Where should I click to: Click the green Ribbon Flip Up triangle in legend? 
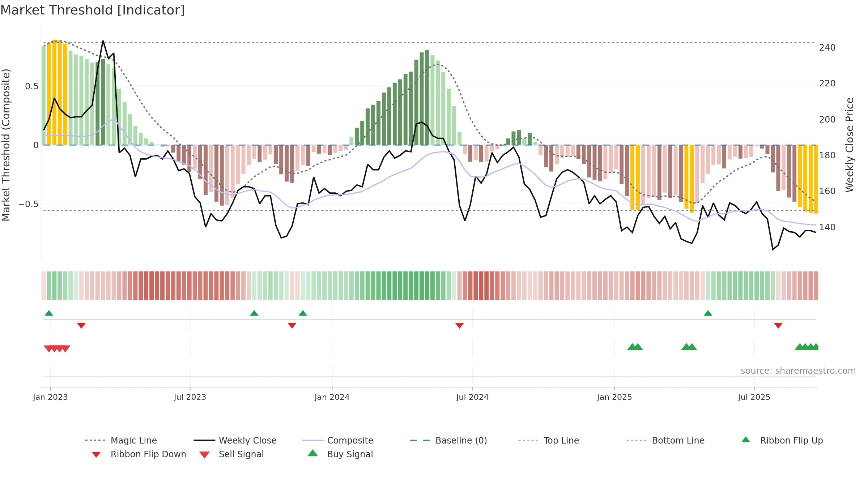[746, 440]
